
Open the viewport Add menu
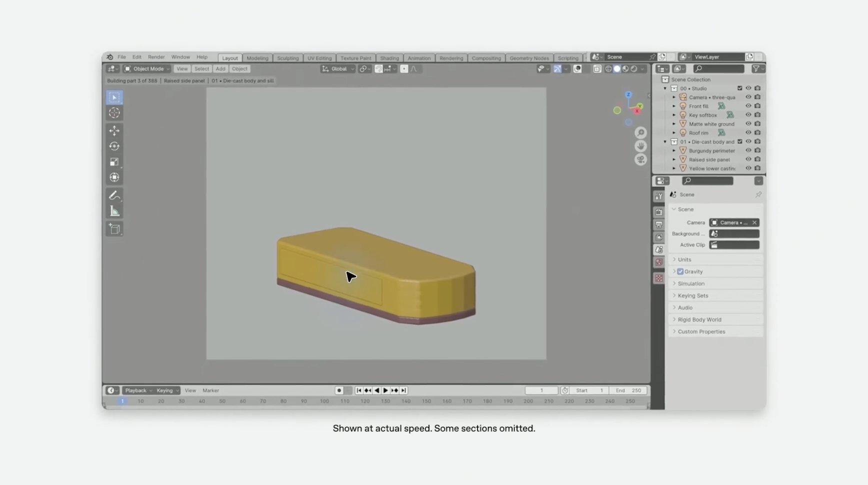coord(220,68)
